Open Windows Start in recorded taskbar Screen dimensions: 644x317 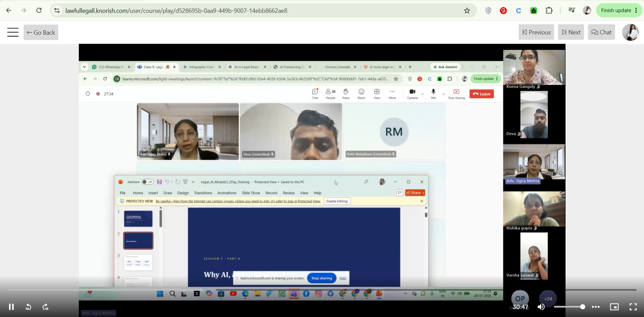click(x=160, y=294)
